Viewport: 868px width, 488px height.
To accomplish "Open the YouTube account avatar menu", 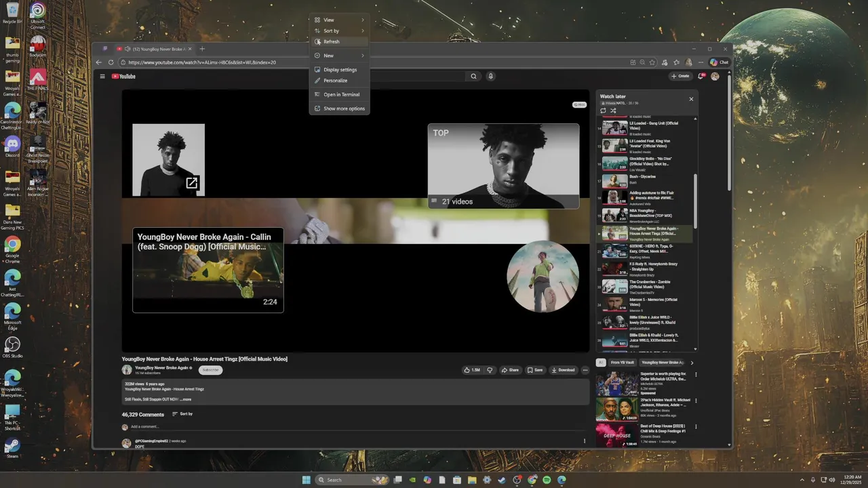I will (715, 77).
